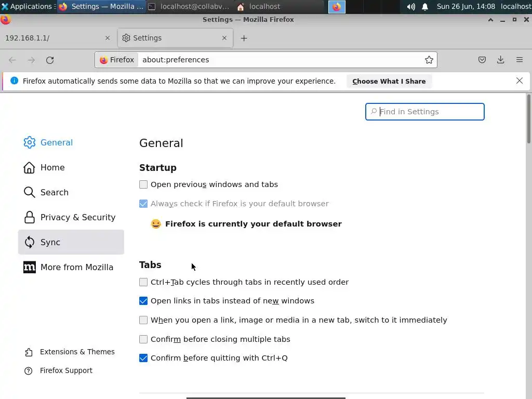Open the Firefox Support link
This screenshot has height=399, width=532.
tap(66, 370)
